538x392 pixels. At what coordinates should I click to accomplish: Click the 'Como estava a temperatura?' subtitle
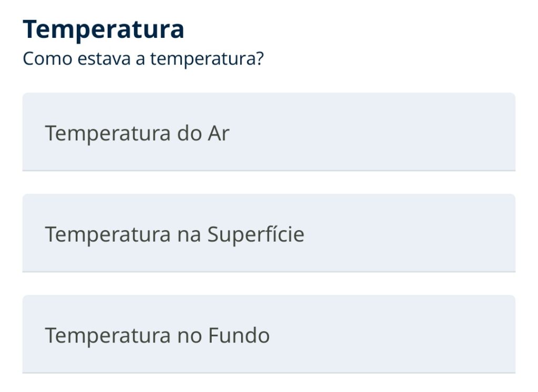(143, 58)
